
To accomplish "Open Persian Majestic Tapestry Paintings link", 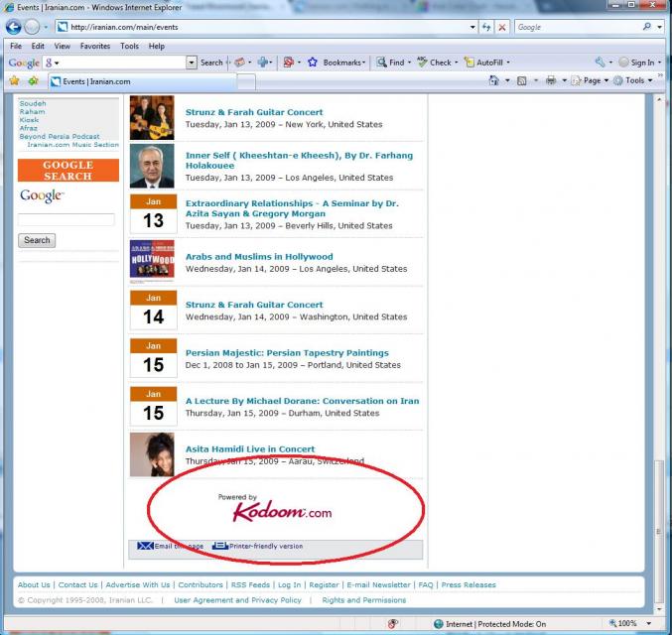I will pos(287,352).
